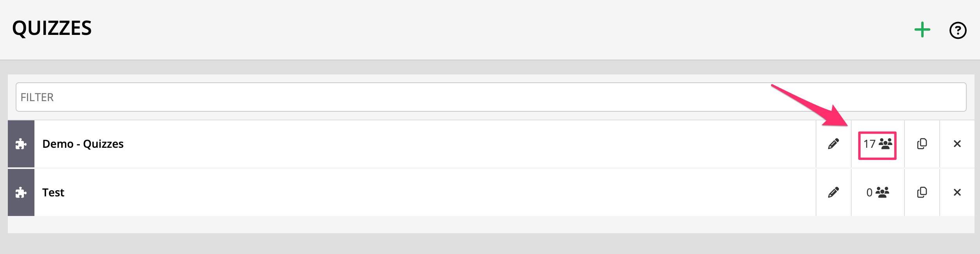Delete Demo - Quizzes with the X icon
The image size is (980, 254).
pos(957,144)
